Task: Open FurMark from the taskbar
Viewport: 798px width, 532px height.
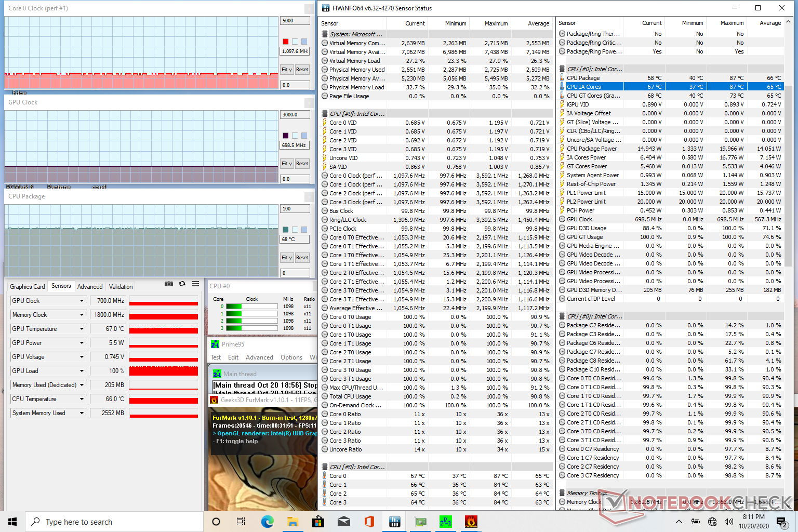Action: click(x=471, y=522)
